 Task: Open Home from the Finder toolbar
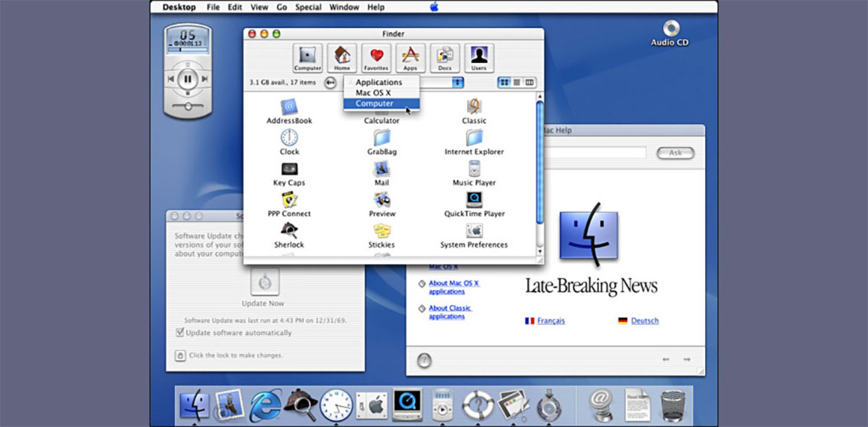342,58
